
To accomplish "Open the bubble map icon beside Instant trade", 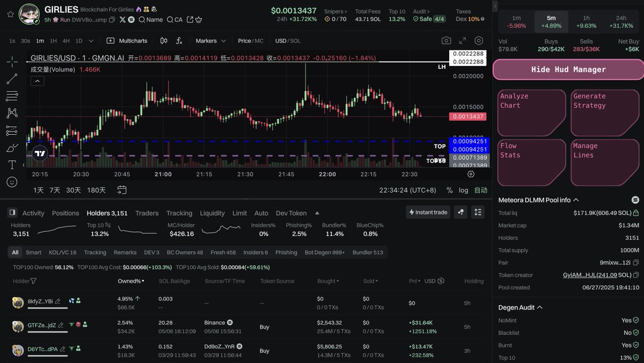I will pos(460,212).
